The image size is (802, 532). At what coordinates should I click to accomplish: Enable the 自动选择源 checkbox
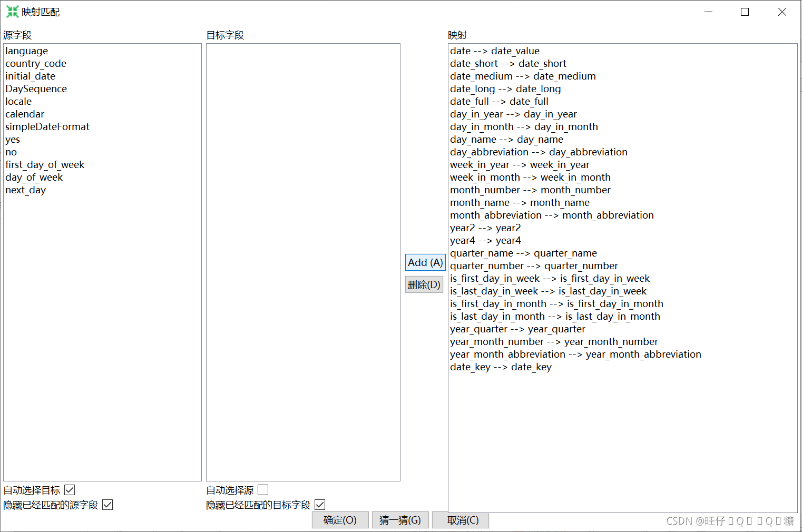coord(263,490)
